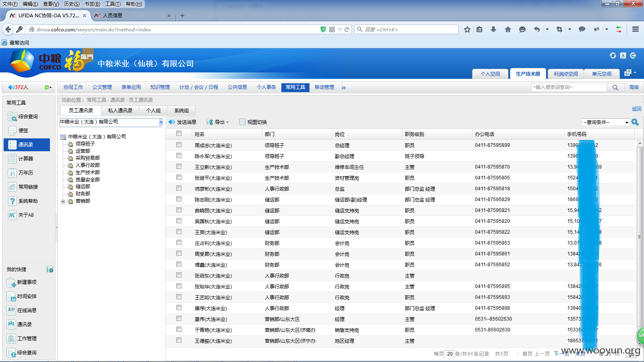The height and width of the screenshot is (362, 644).
Task: Switch to 私人通讯录 tab
Action: click(120, 111)
